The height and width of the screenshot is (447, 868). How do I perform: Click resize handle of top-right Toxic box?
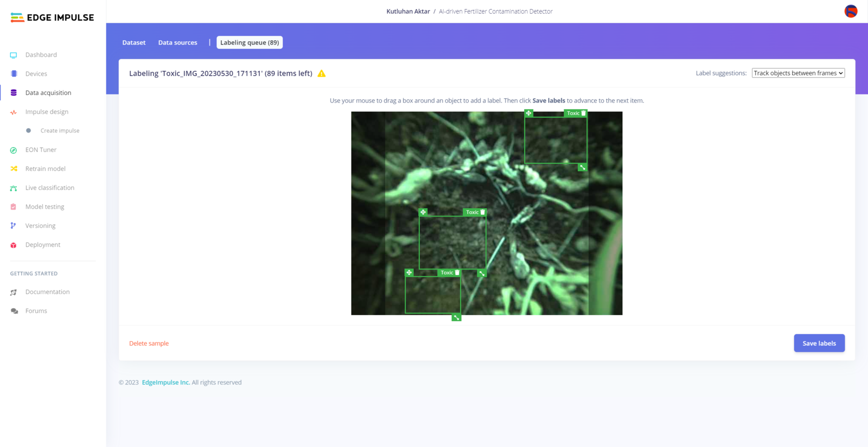582,168
